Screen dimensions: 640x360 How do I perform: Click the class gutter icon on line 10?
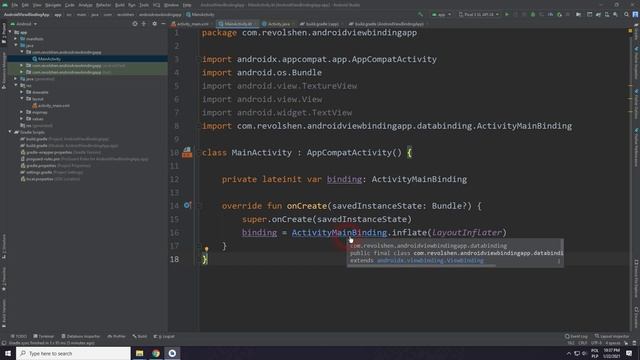coord(187,152)
